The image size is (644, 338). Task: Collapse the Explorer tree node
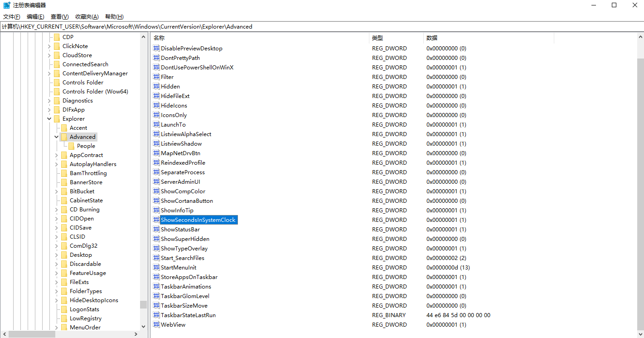(49, 119)
